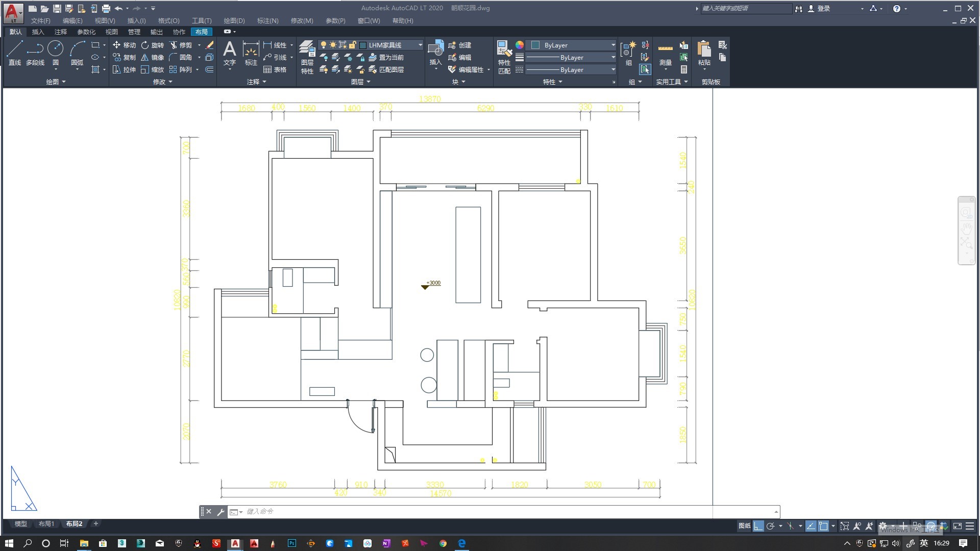980x551 pixels.
Task: Expand the 特性 (Properties) panel
Action: pos(552,82)
